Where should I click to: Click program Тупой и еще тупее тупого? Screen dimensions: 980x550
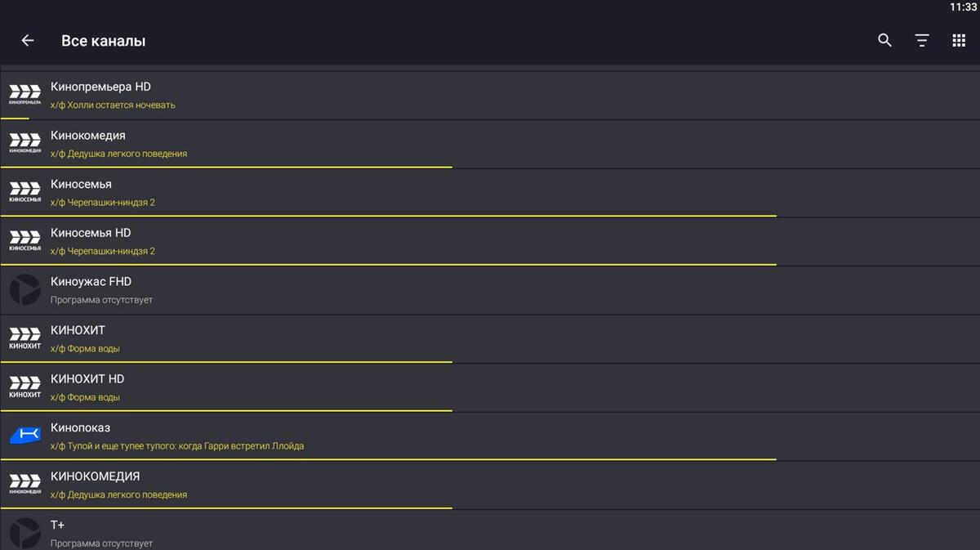click(x=177, y=446)
